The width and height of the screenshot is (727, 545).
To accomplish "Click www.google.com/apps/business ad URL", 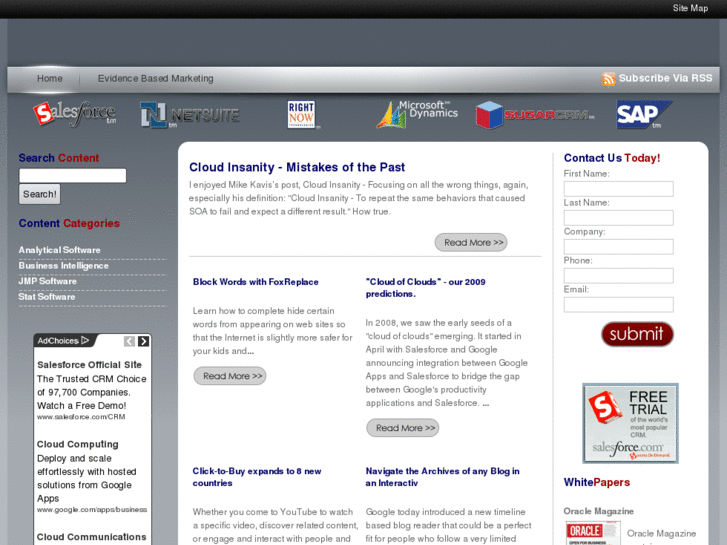I will point(92,510).
